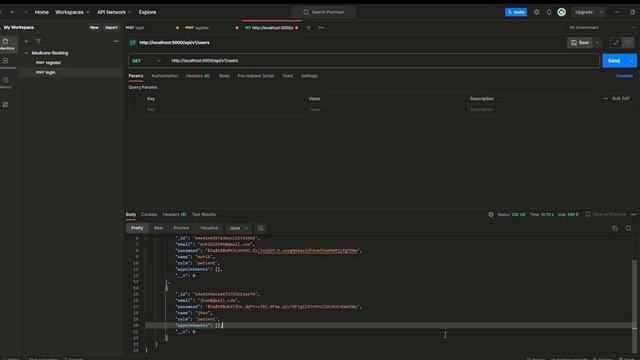
Task: Click the request URL input field
Action: (x=383, y=61)
